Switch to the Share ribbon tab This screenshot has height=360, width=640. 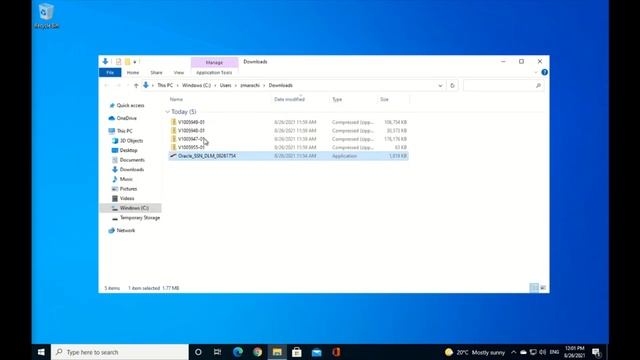(156, 73)
